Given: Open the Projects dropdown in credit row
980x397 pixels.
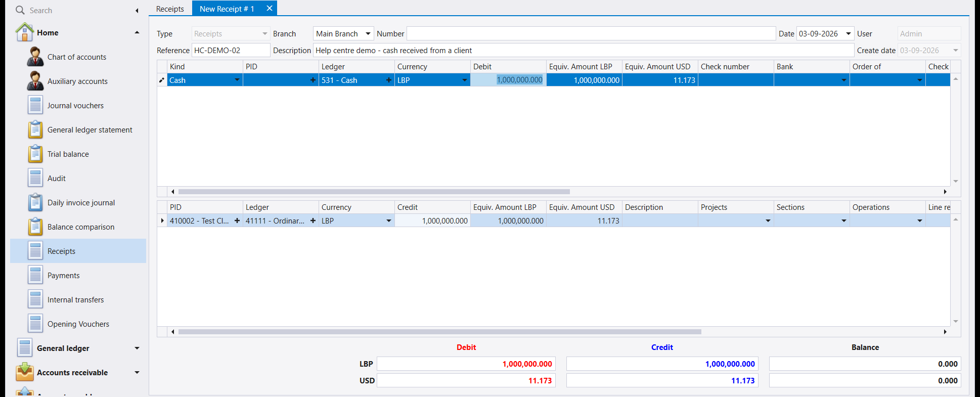Looking at the screenshot, I should 768,220.
